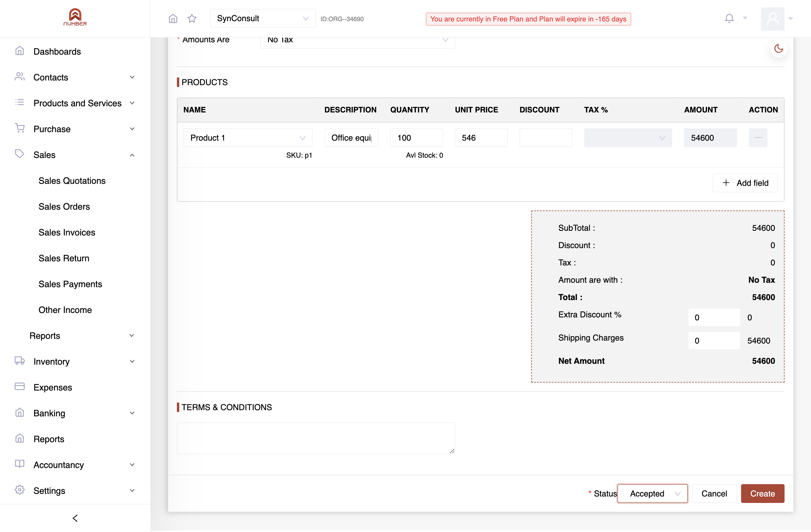811x532 pixels.
Task: Click the Number logo
Action: pos(75,17)
